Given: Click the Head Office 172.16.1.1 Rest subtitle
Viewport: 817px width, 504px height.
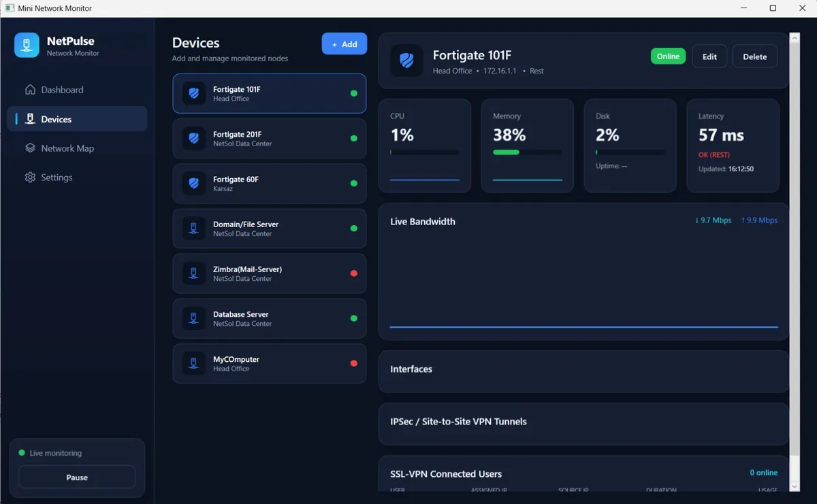Looking at the screenshot, I should (x=488, y=71).
